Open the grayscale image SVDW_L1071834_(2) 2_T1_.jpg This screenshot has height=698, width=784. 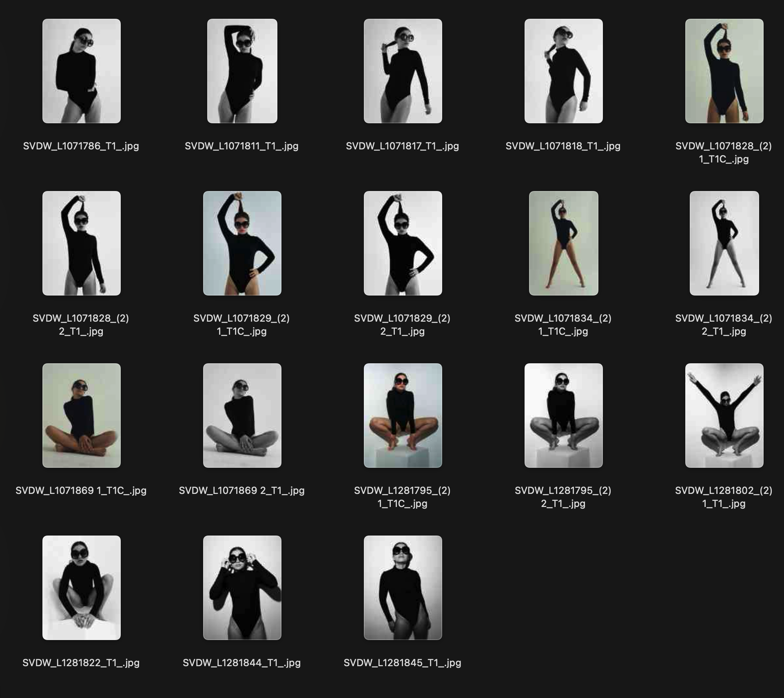[724, 244]
